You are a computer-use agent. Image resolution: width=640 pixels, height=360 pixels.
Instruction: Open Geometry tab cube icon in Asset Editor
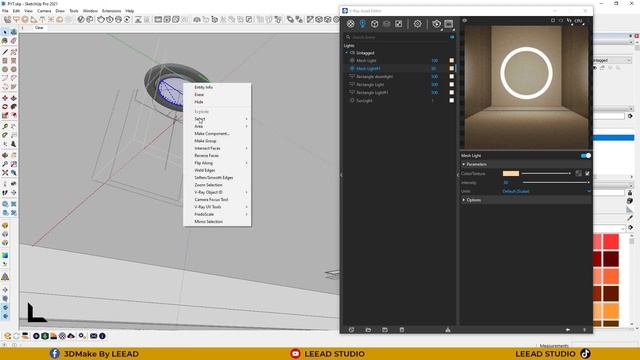(x=374, y=24)
